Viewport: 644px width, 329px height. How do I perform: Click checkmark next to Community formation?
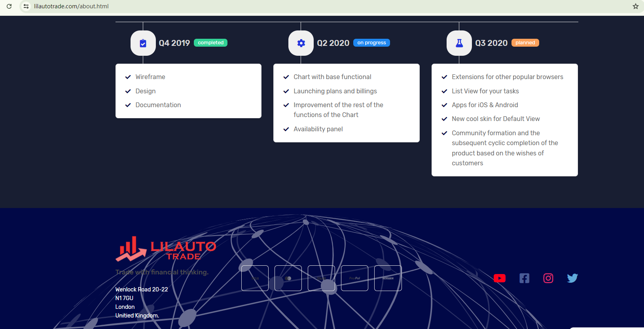444,133
